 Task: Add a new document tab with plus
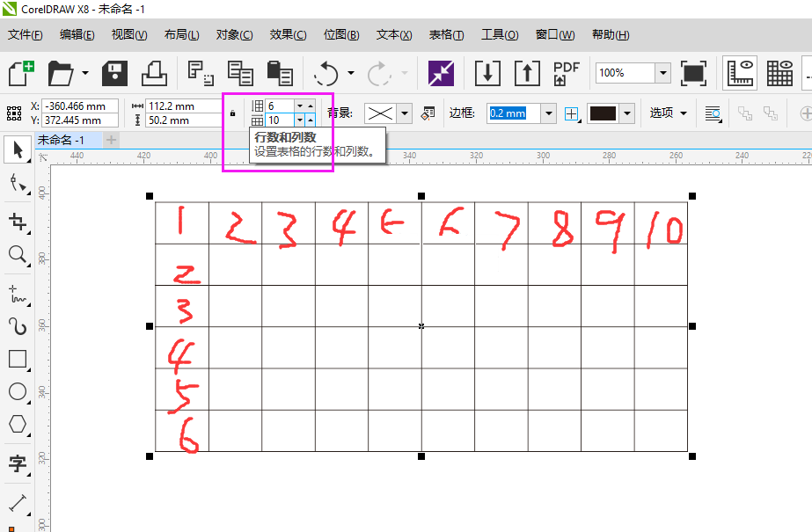click(x=112, y=140)
